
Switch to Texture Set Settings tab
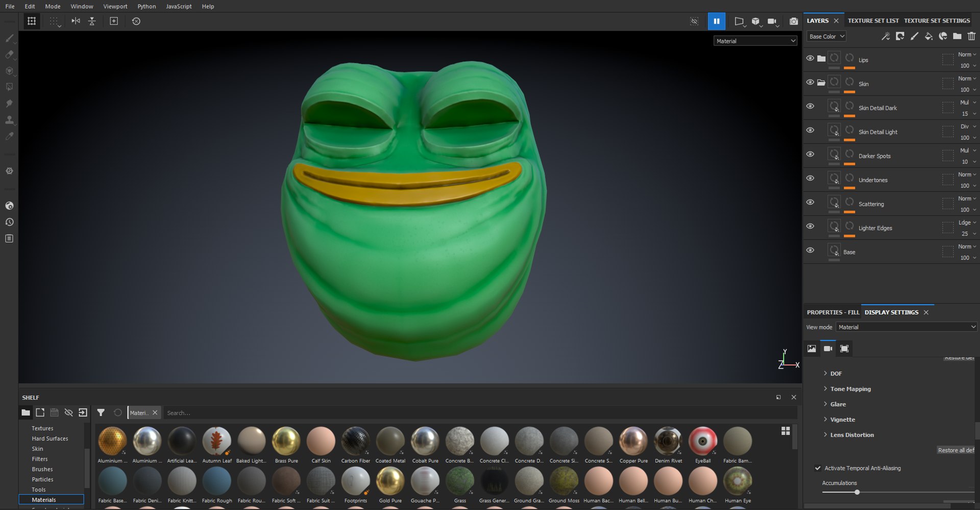[937, 20]
